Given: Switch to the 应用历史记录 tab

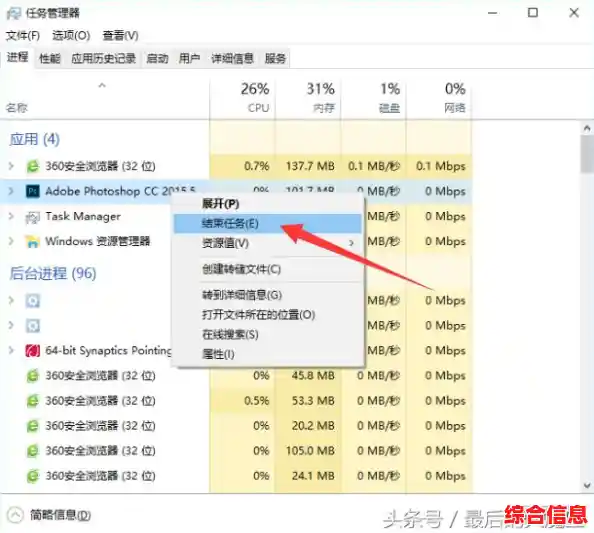Looking at the screenshot, I should click(103, 58).
